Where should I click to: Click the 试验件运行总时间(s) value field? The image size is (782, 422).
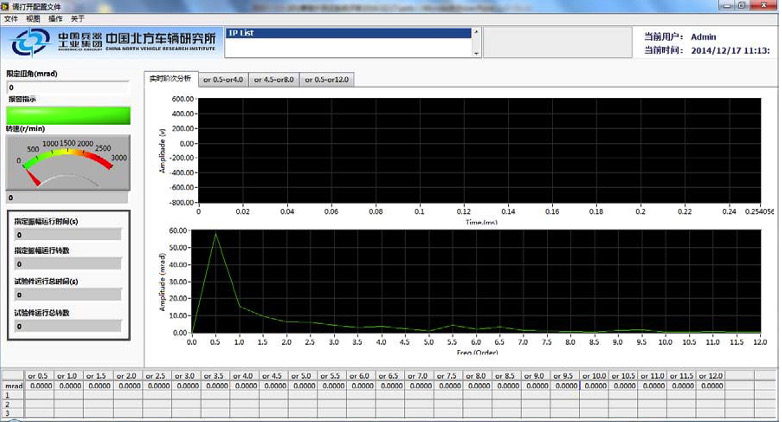[x=66, y=295]
